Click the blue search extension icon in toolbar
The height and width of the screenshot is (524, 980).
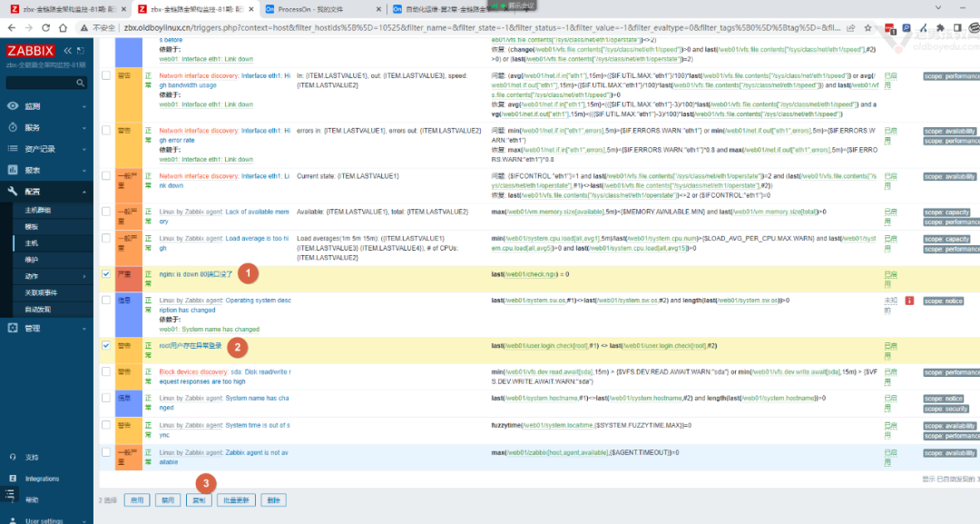coord(906,27)
